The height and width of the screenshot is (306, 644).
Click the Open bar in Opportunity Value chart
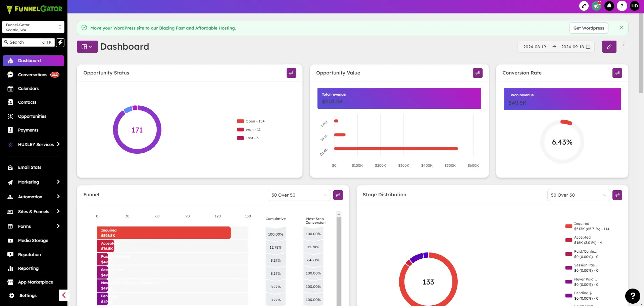click(x=396, y=148)
